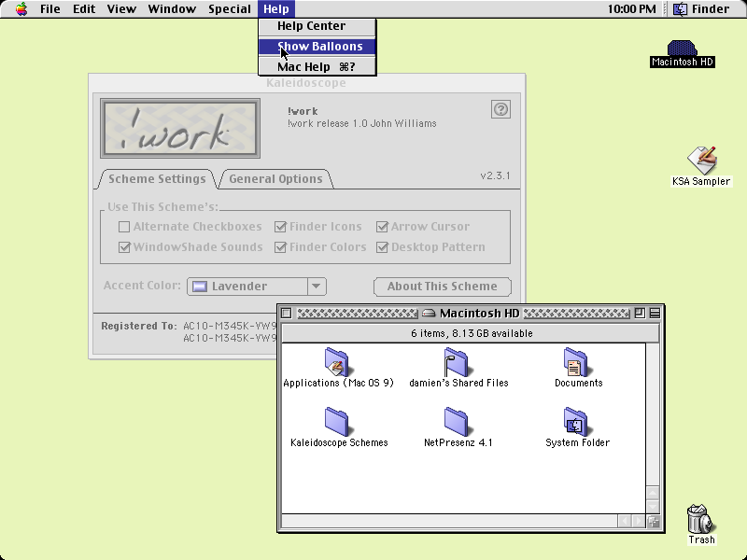Click the 10:00 PM menu bar clock
The height and width of the screenshot is (560, 747).
pos(631,8)
